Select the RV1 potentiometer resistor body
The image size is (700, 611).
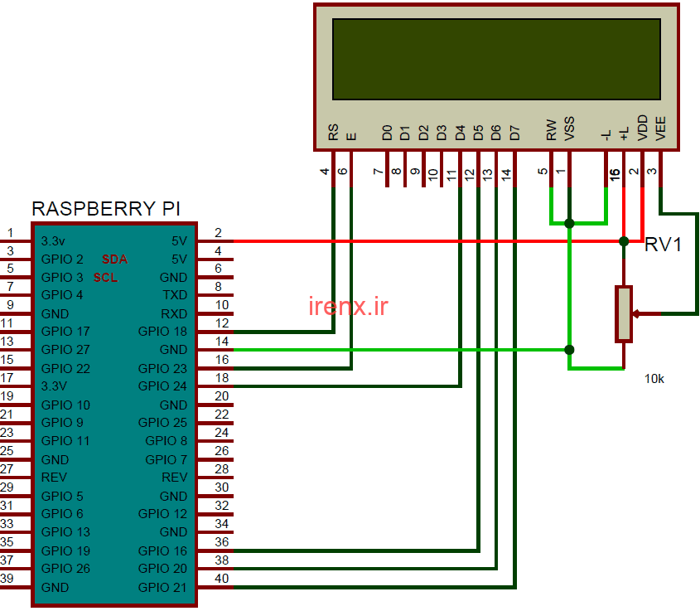tap(624, 313)
